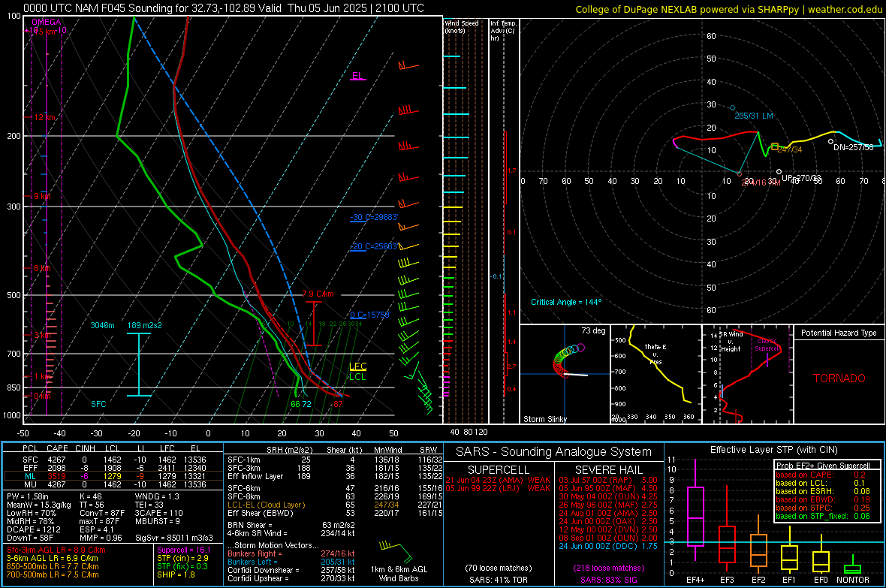This screenshot has height=588, width=886.
Task: Click the '-20 C=25683'' height label
Action: coord(374,246)
